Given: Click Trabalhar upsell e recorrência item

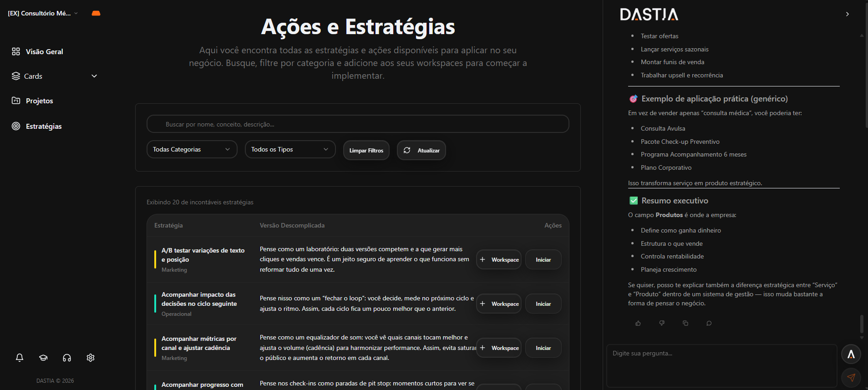Looking at the screenshot, I should [x=682, y=75].
